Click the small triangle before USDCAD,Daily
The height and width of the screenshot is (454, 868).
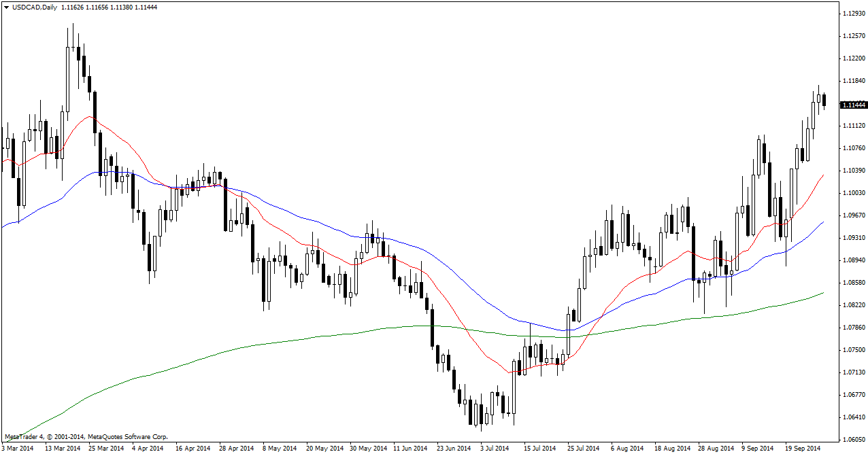(6, 7)
